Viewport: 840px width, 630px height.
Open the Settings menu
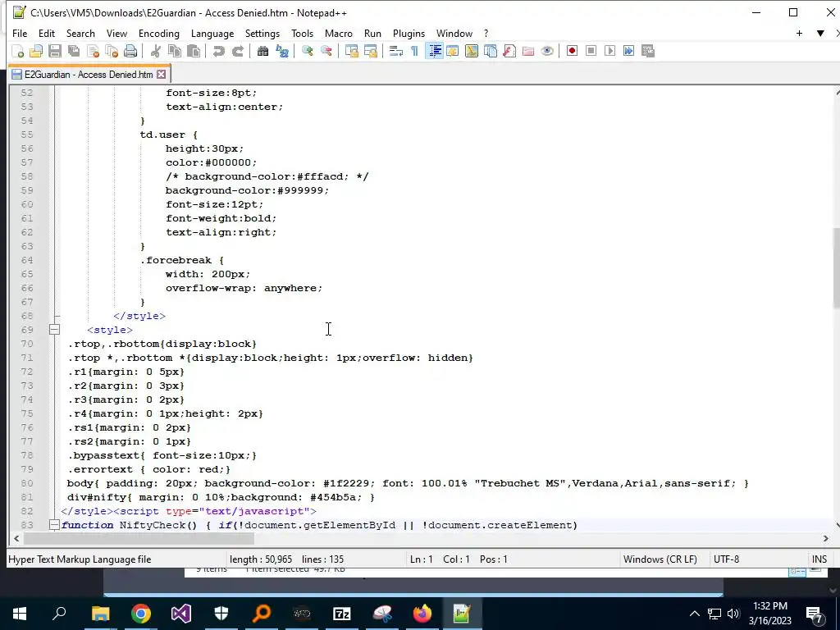coord(262,33)
